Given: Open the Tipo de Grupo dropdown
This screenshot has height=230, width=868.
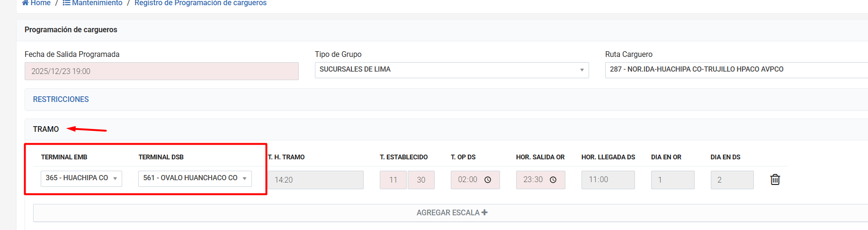Looking at the screenshot, I should coord(451,70).
